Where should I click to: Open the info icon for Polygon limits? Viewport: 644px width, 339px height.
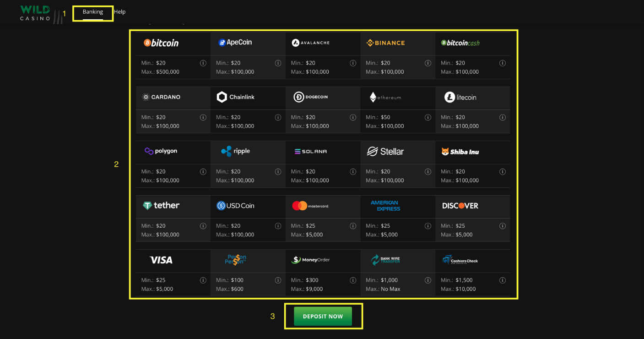point(203,172)
